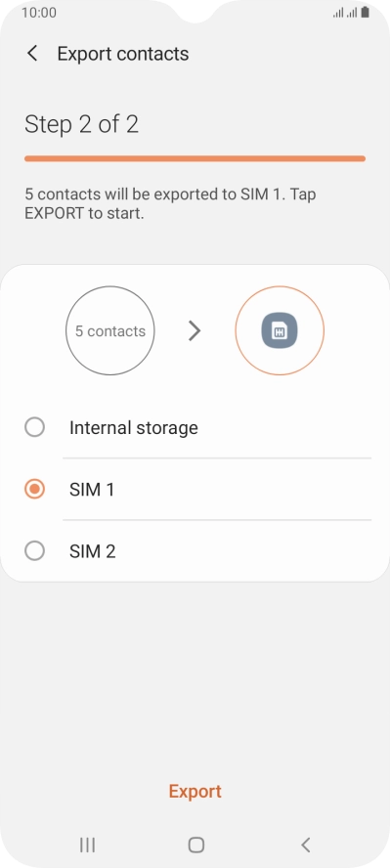Choose the SIM 1 label

pos(92,490)
